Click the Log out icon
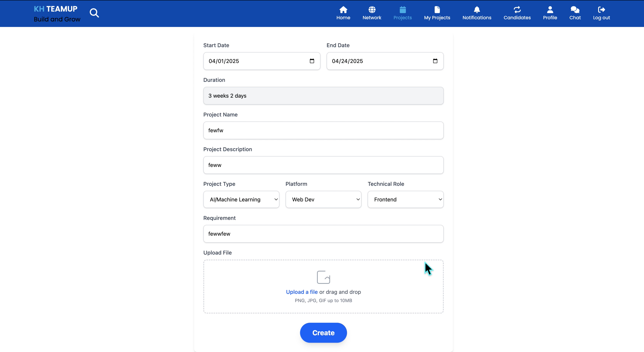This screenshot has width=644, height=352. tap(601, 10)
